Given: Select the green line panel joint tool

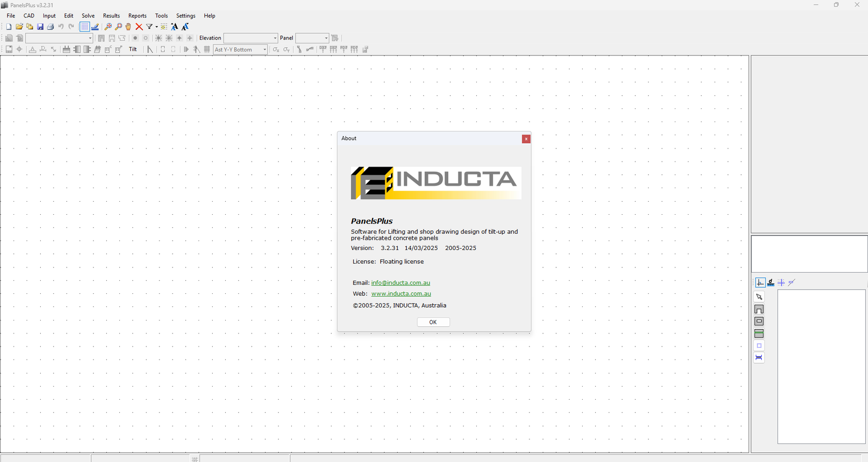Looking at the screenshot, I should click(759, 333).
